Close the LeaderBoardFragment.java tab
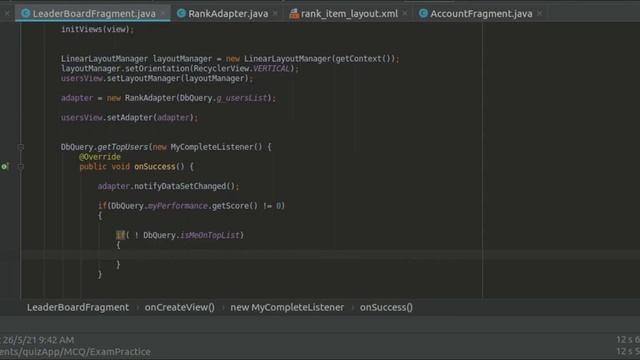This screenshot has width=640, height=360. tap(163, 13)
